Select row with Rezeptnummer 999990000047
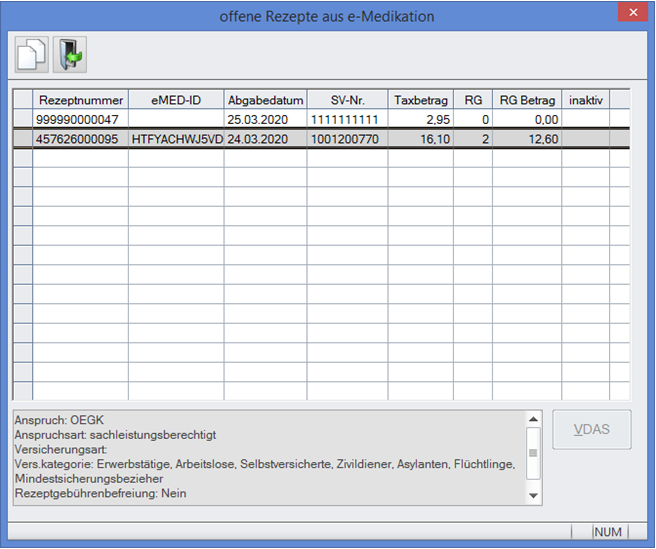Screen dimensions: 656x549 (x=80, y=120)
